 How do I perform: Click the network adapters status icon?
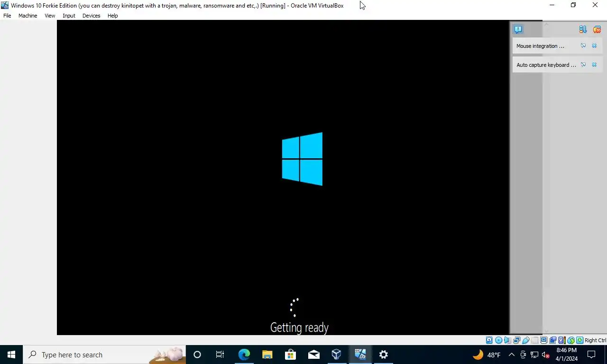point(516,340)
